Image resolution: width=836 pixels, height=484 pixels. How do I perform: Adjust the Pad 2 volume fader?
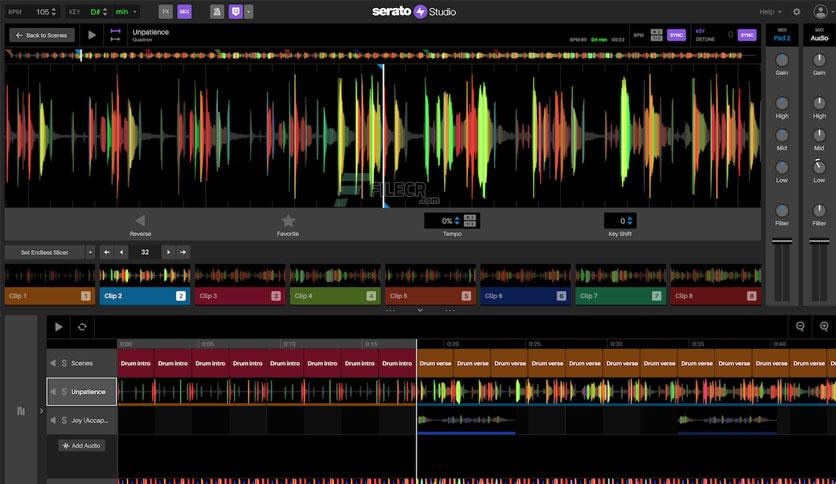pyautogui.click(x=782, y=243)
